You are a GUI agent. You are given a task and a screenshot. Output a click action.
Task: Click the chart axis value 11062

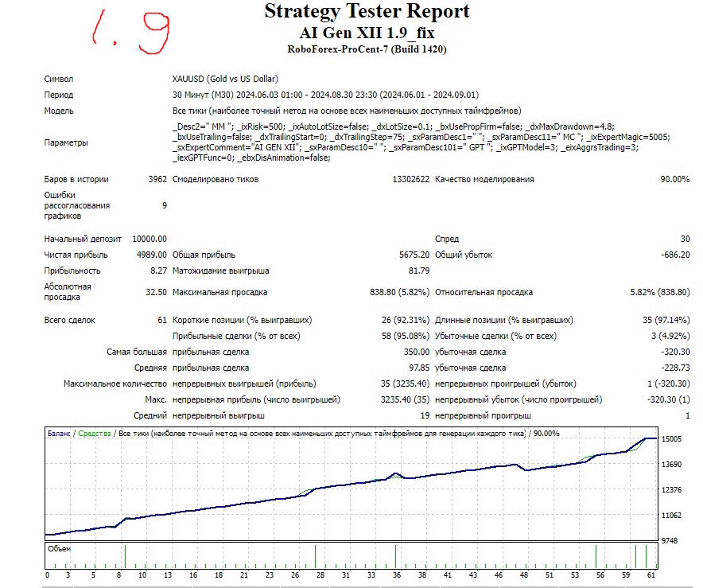tap(672, 516)
